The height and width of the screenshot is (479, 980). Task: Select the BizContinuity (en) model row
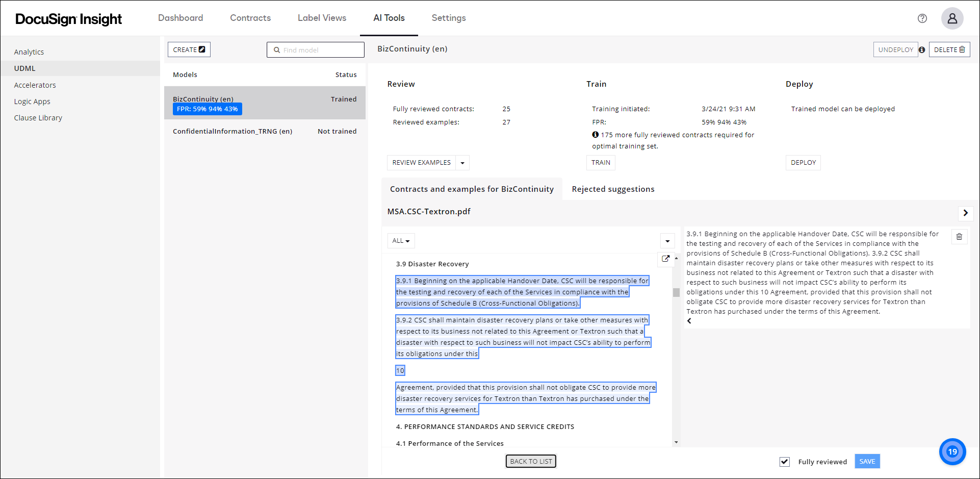(x=265, y=103)
